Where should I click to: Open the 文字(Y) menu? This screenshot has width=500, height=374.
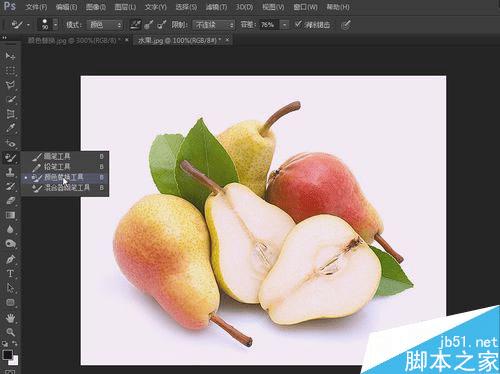click(x=155, y=7)
